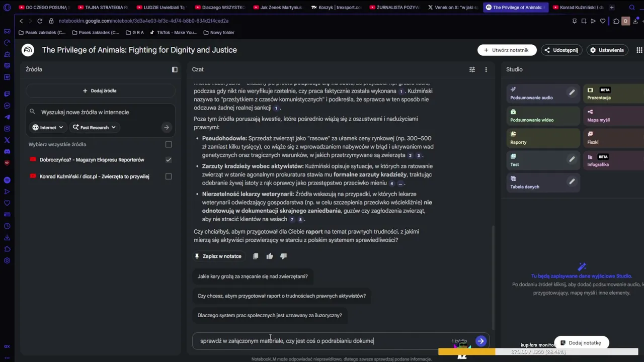
Task: Open the Google apps grid icon
Action: (x=639, y=50)
